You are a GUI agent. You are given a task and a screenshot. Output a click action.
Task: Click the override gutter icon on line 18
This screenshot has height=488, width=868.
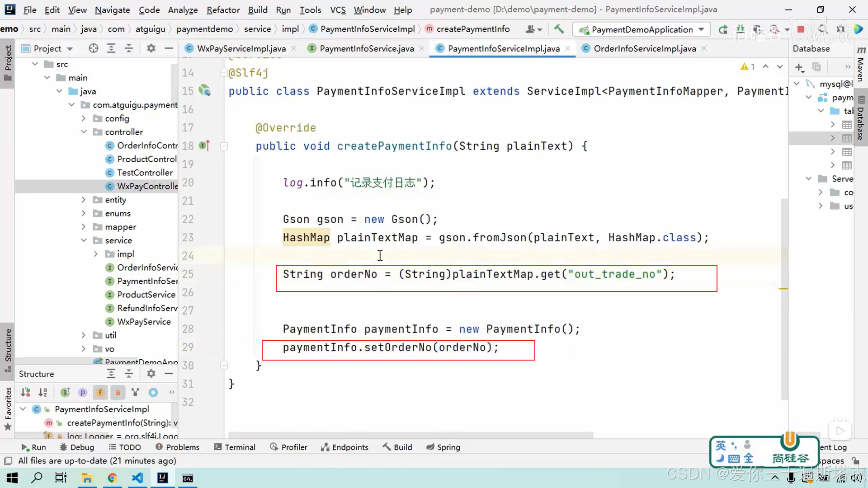point(204,145)
